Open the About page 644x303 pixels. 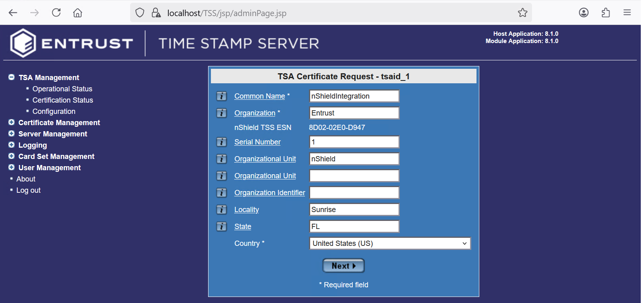[26, 179]
